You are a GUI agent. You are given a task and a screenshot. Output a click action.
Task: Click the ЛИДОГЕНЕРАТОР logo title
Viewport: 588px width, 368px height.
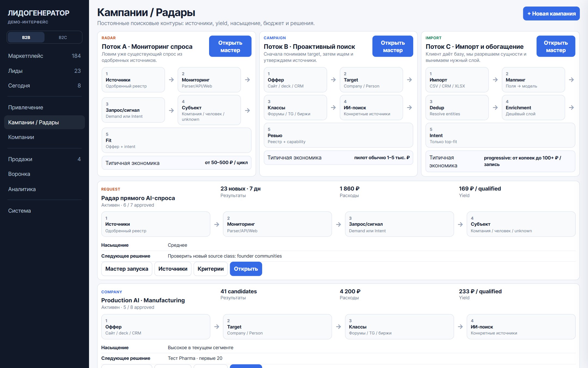[39, 13]
